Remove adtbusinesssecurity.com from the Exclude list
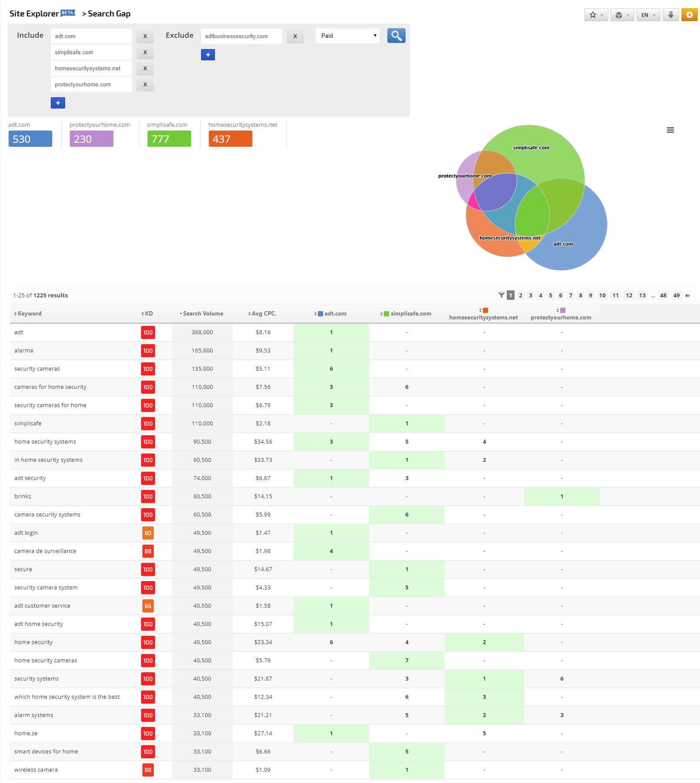 [295, 36]
